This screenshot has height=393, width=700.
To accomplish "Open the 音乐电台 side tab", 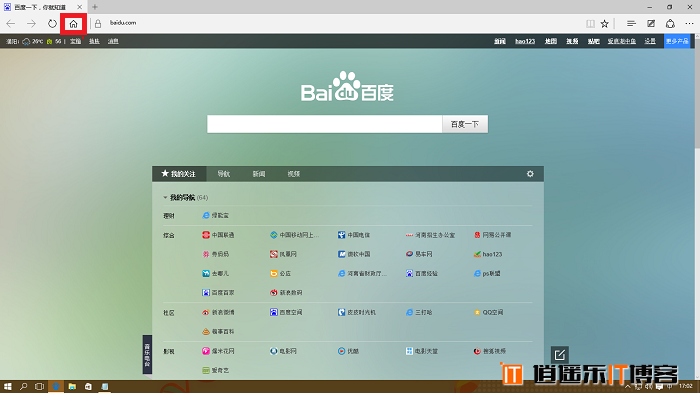I will [147, 354].
